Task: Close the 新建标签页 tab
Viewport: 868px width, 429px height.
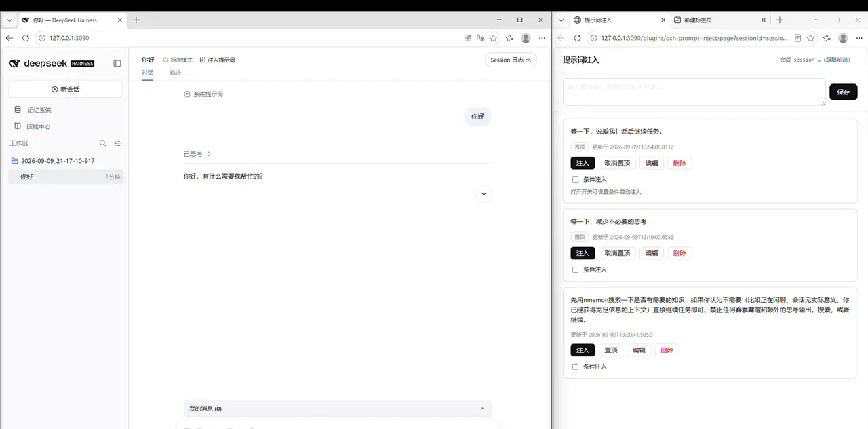Action: [763, 20]
